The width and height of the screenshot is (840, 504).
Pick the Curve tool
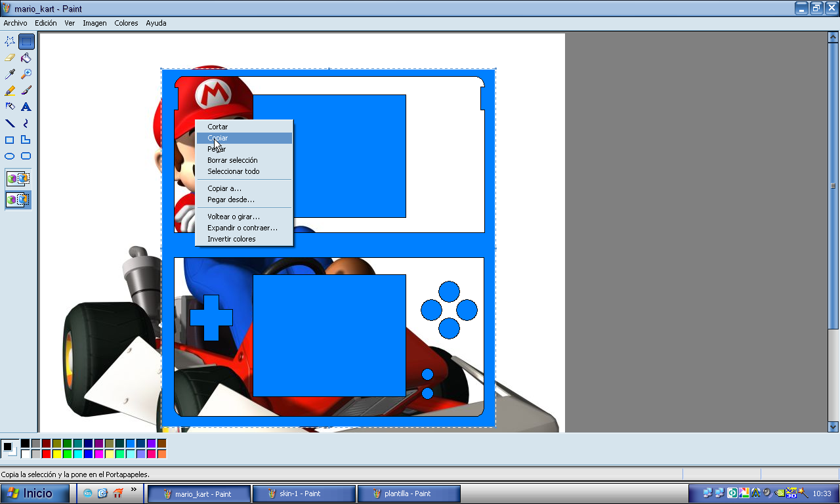click(26, 123)
